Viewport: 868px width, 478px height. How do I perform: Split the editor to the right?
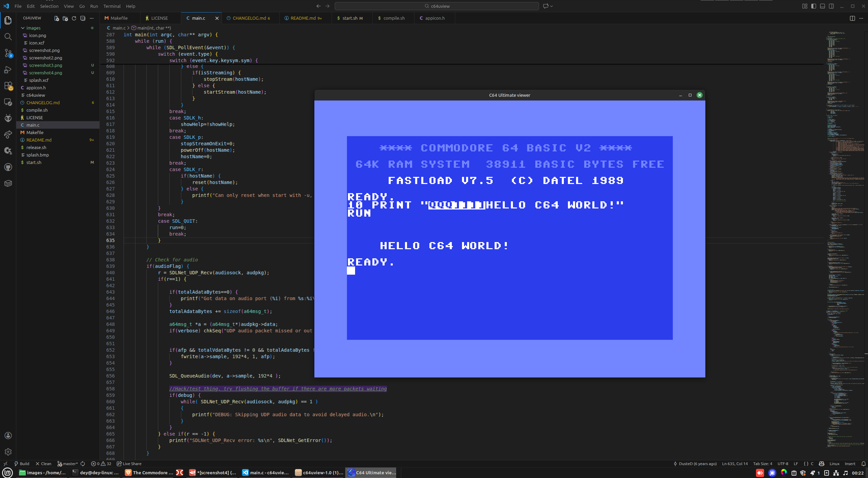(x=852, y=18)
